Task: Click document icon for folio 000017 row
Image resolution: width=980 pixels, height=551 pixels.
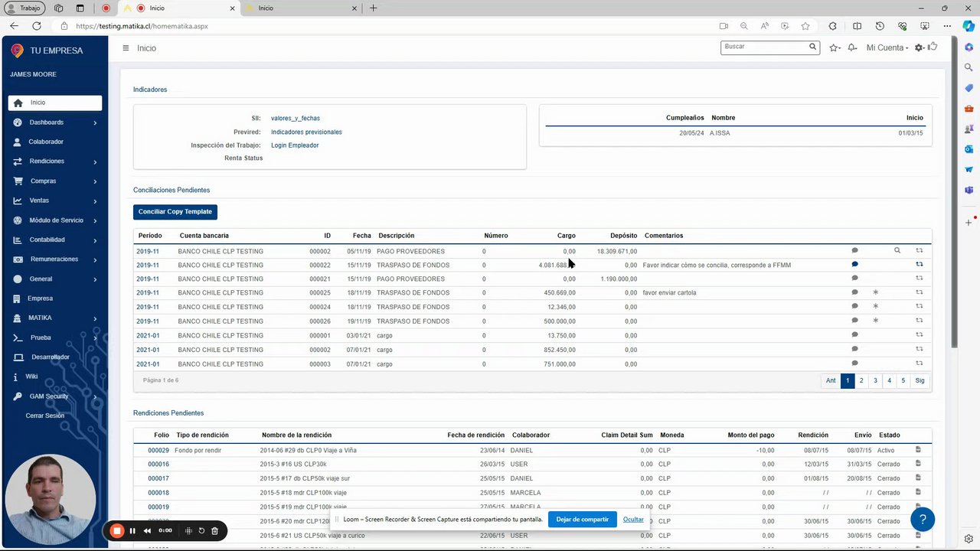Action: click(x=918, y=478)
